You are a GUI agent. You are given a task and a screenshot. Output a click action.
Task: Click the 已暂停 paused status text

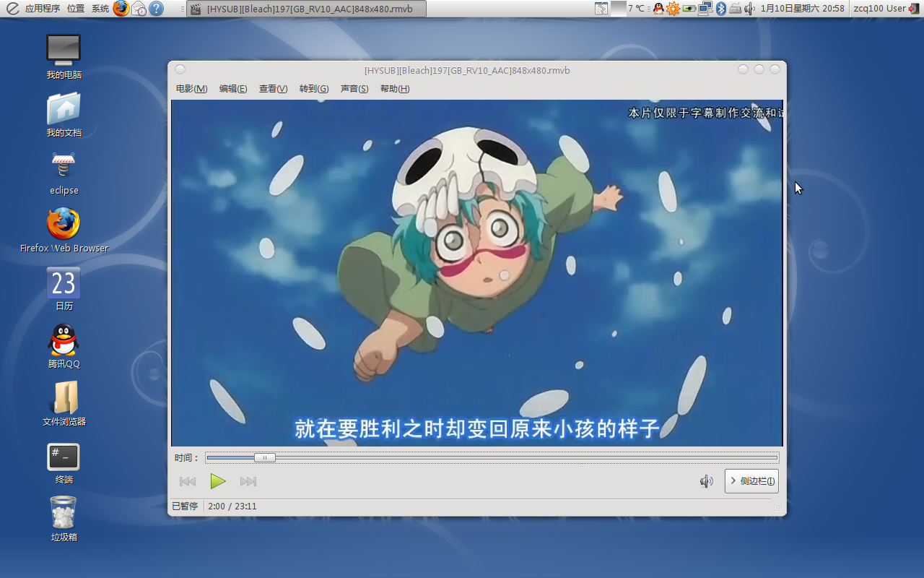coord(185,506)
